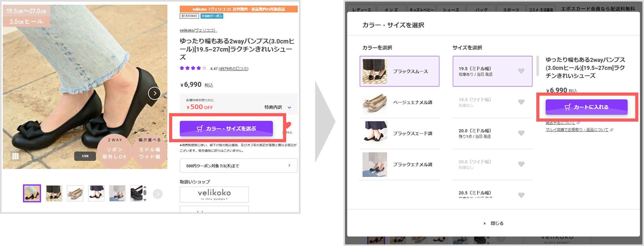
Task: Favorite the 19.5 (ミドル幅) size heart
Action: (521, 71)
